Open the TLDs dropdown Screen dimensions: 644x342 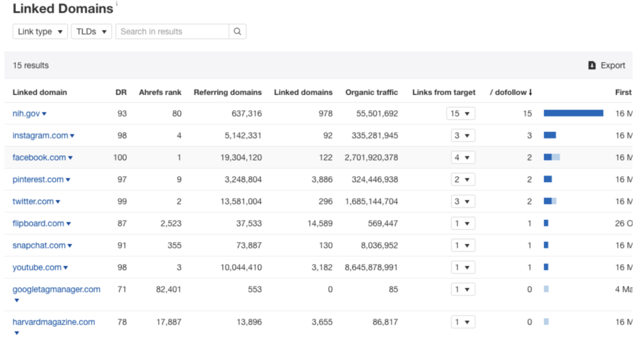[x=91, y=31]
